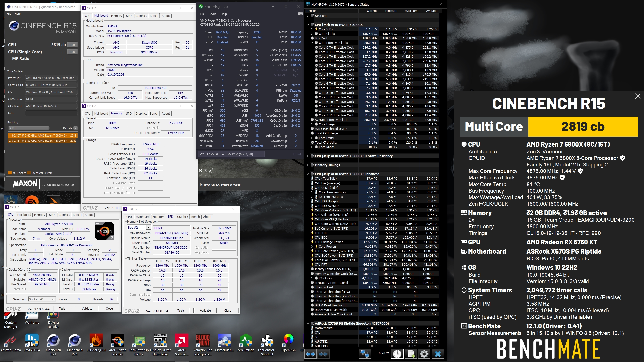
Task: Open Graphics tab in CPU-Z SPD window
Action: click(183, 217)
